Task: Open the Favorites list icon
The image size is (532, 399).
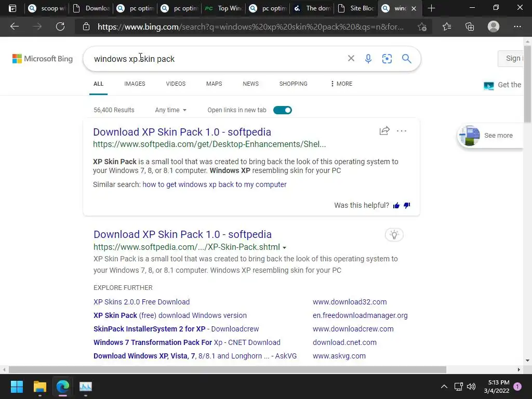Action: (447, 26)
